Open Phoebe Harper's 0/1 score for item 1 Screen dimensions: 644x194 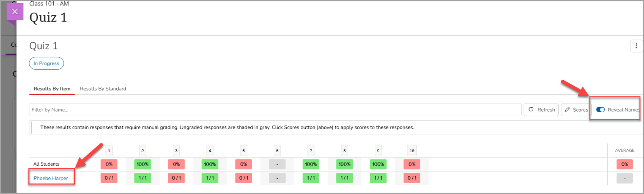[x=109, y=178]
